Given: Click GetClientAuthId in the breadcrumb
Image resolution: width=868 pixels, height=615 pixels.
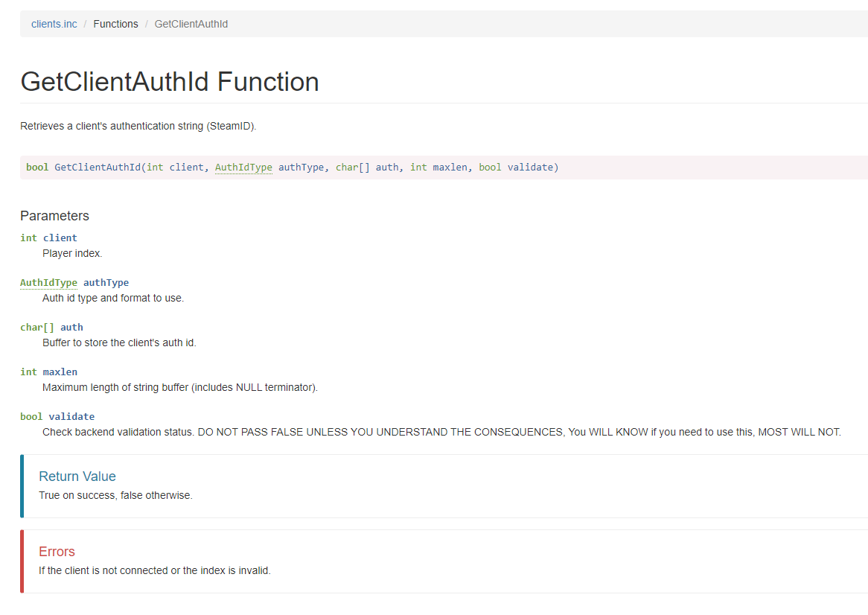Looking at the screenshot, I should [191, 24].
